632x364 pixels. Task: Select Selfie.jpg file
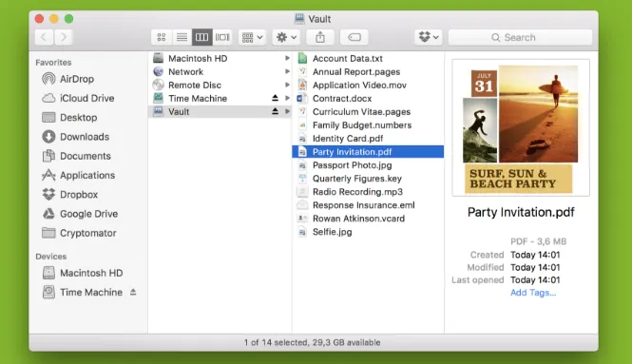click(x=368, y=231)
